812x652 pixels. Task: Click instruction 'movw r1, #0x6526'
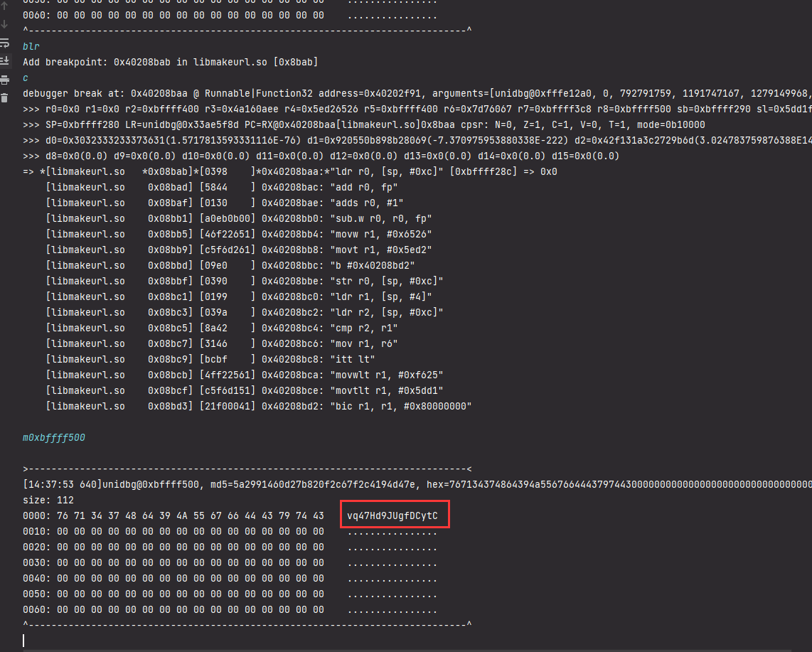(380, 234)
